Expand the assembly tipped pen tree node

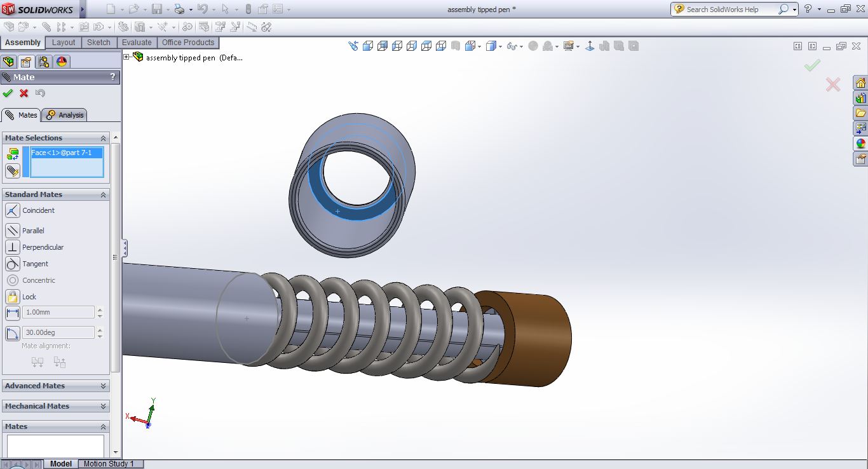coord(126,57)
